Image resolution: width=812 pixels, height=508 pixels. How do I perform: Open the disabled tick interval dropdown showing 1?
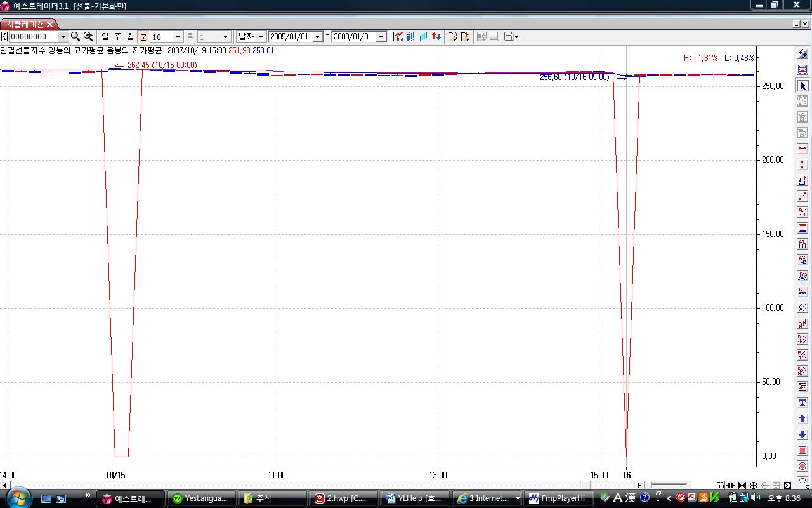click(225, 37)
